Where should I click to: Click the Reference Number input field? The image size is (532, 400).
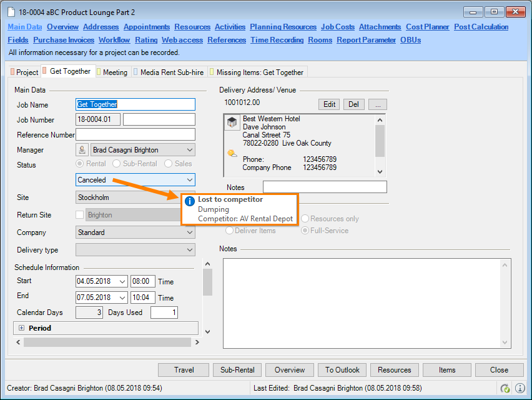click(135, 134)
